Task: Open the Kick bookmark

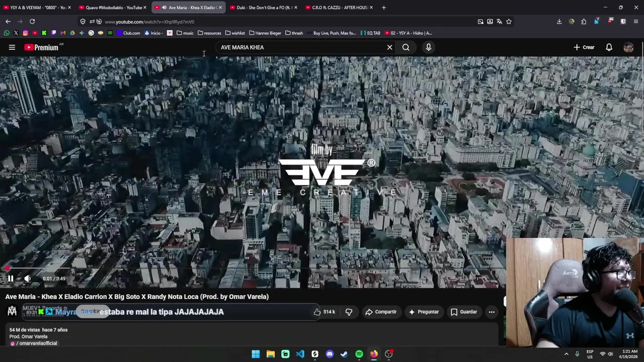Action: (44, 33)
